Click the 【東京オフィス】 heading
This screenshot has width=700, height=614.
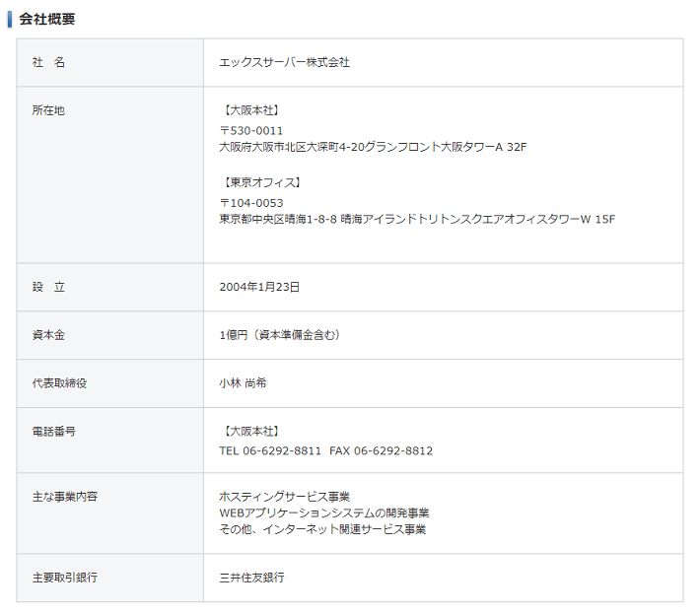point(261,182)
